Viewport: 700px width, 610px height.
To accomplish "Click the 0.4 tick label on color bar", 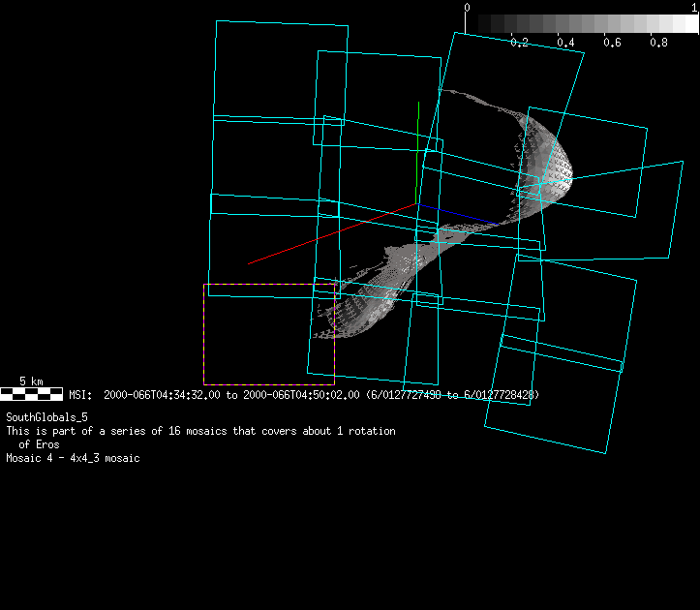I will click(x=565, y=43).
